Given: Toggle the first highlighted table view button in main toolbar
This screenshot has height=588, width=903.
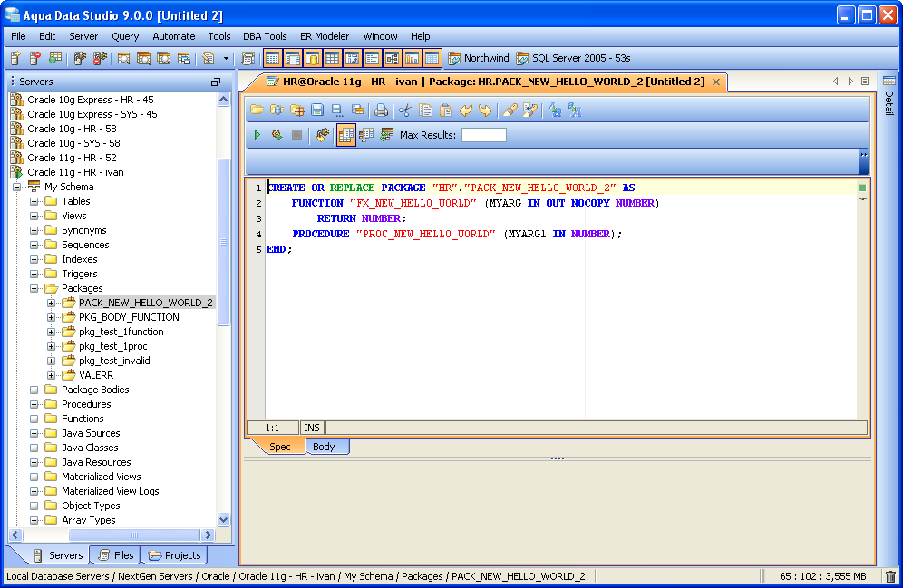Looking at the screenshot, I should click(272, 58).
